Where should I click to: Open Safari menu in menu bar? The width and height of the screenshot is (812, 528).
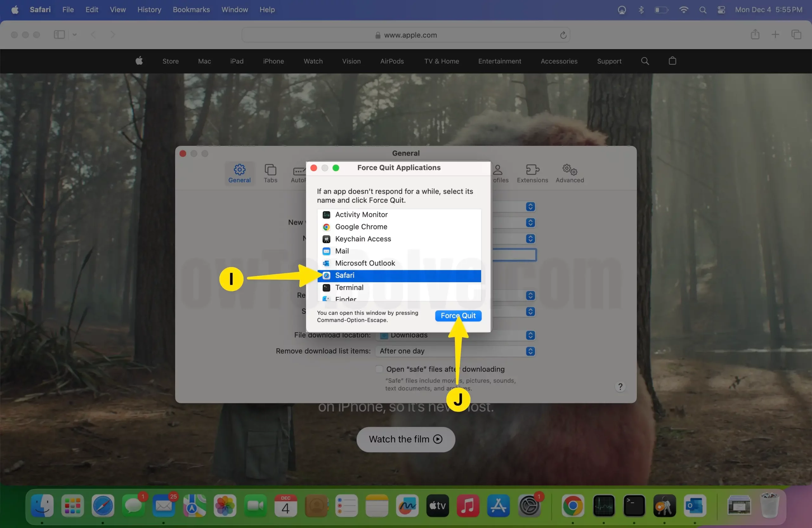click(x=40, y=10)
